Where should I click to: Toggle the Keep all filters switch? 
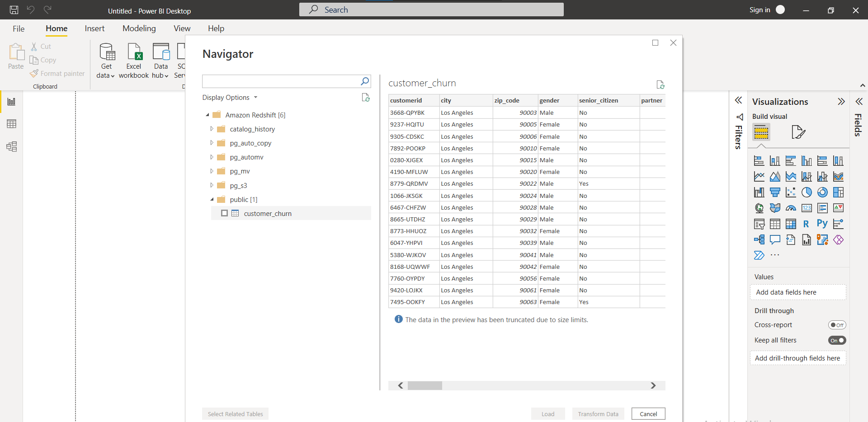(x=837, y=340)
